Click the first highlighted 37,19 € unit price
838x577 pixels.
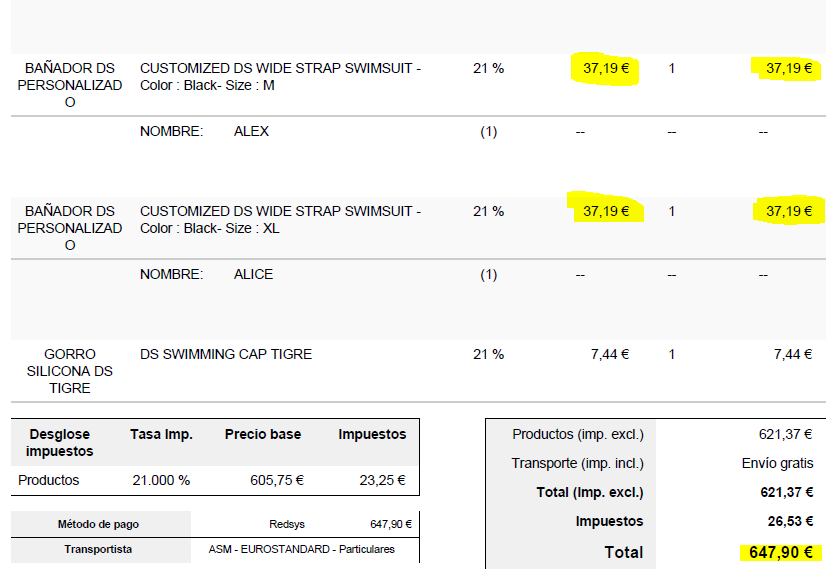click(x=606, y=68)
